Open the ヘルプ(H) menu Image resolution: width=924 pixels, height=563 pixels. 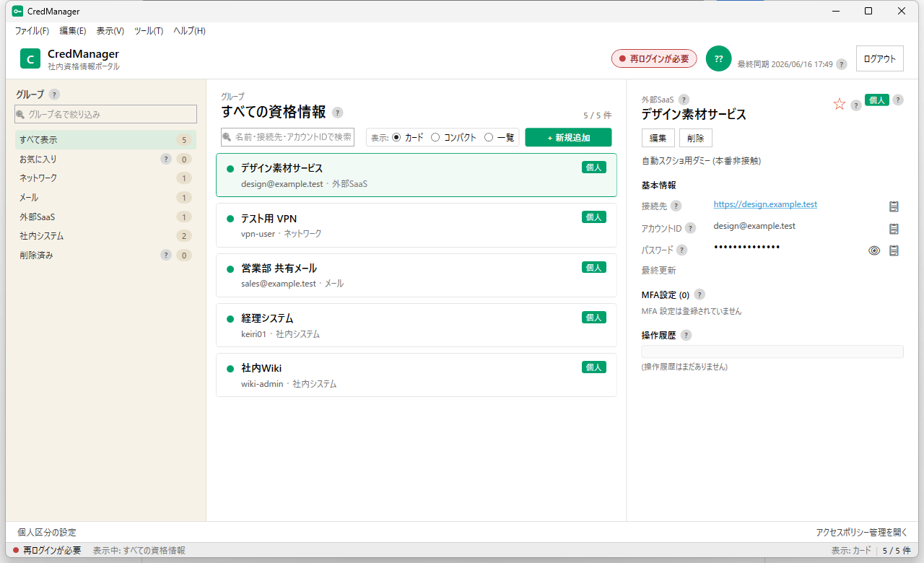(x=189, y=31)
